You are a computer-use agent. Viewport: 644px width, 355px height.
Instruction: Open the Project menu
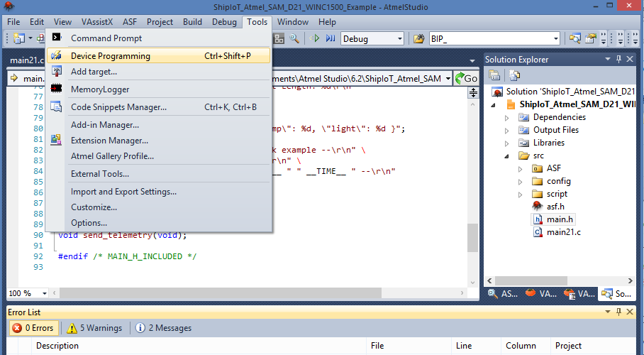[160, 22]
